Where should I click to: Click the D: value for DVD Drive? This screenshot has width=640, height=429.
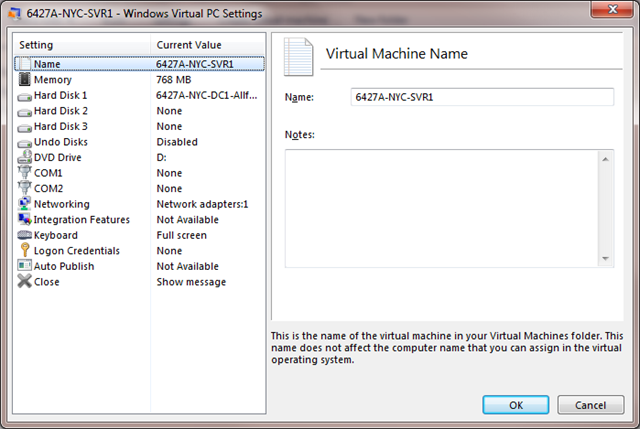tap(162, 158)
